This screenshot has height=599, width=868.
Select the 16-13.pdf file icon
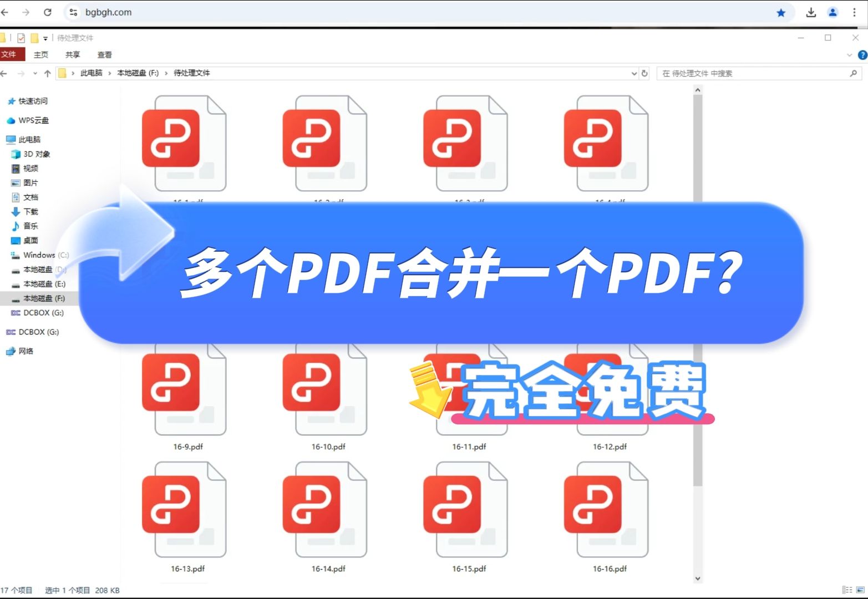coord(185,509)
